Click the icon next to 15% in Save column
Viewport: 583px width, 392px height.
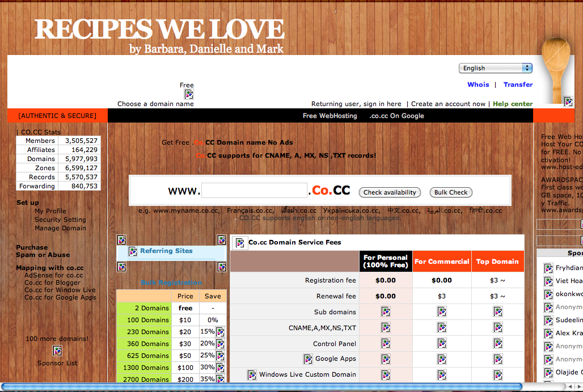pos(220,331)
